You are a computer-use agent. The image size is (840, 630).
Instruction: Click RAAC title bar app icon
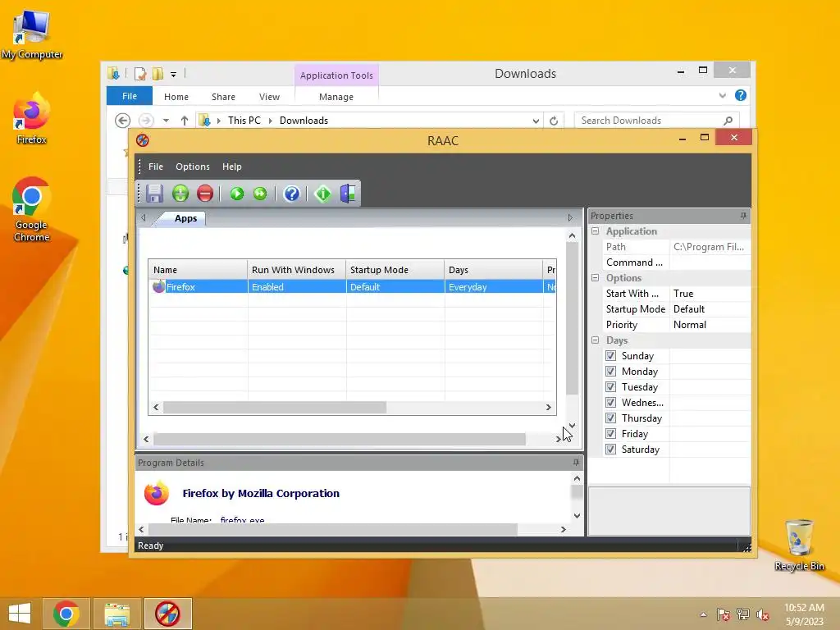[143, 140]
